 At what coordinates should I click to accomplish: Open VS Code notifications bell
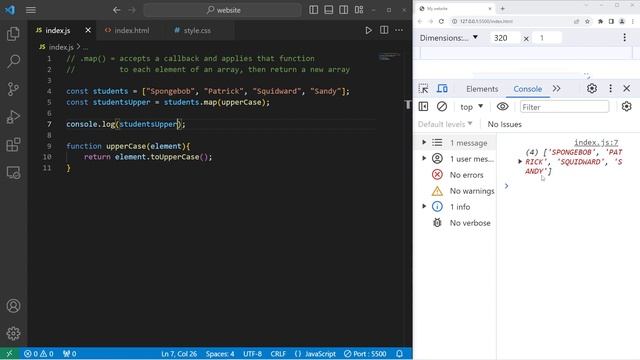pos(399,354)
